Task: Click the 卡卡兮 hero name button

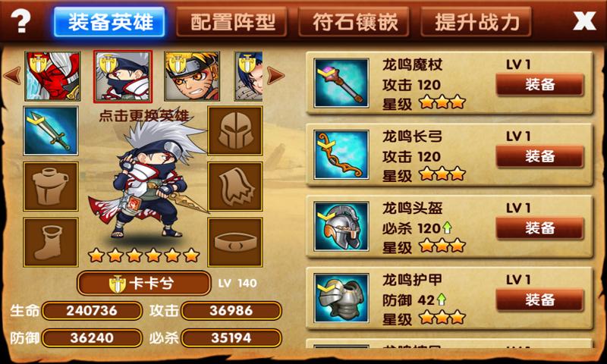Action: [144, 284]
